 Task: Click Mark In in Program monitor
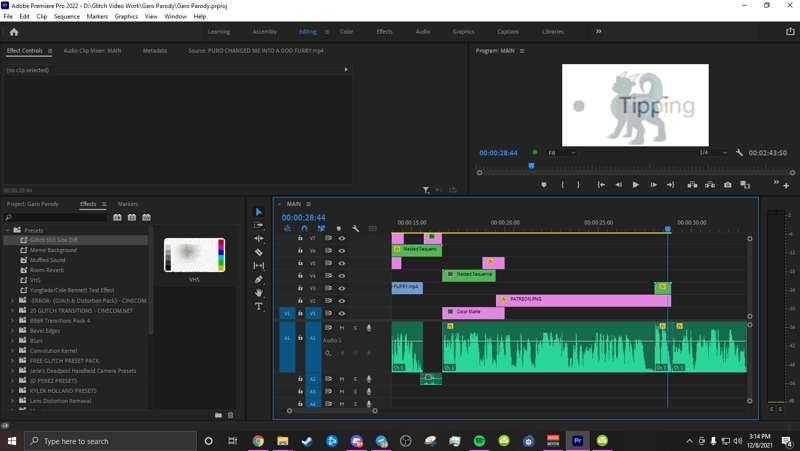(563, 185)
